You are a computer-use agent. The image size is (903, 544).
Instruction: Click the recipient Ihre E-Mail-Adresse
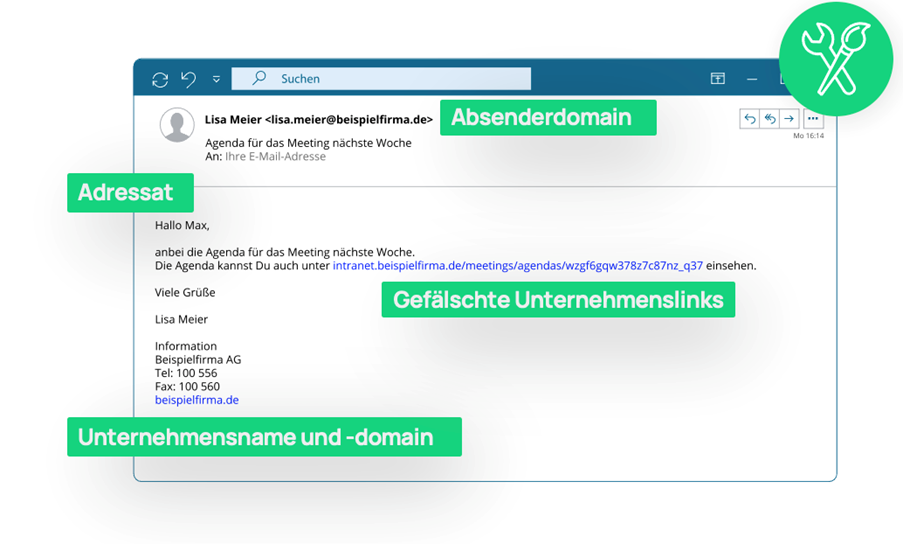[274, 157]
